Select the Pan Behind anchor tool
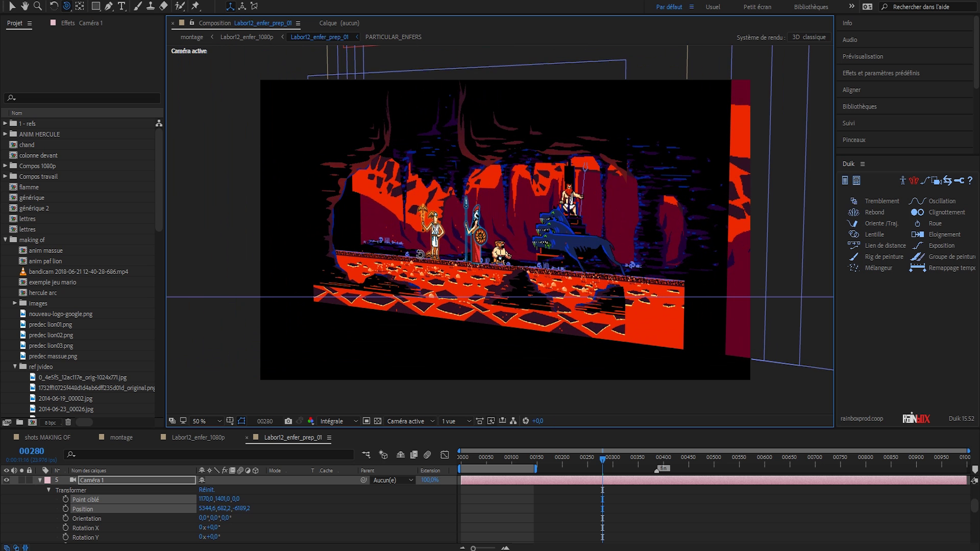The width and height of the screenshot is (980, 551). tap(80, 6)
